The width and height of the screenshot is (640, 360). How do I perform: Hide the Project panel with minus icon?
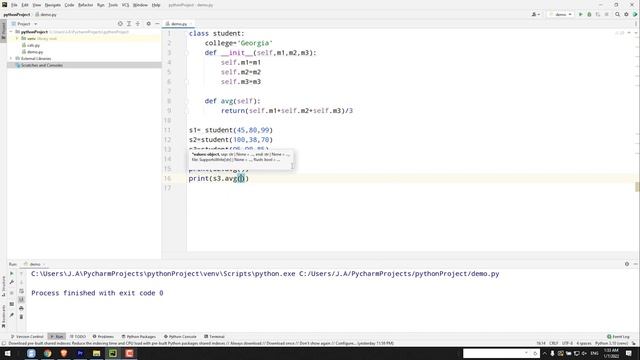[157, 24]
